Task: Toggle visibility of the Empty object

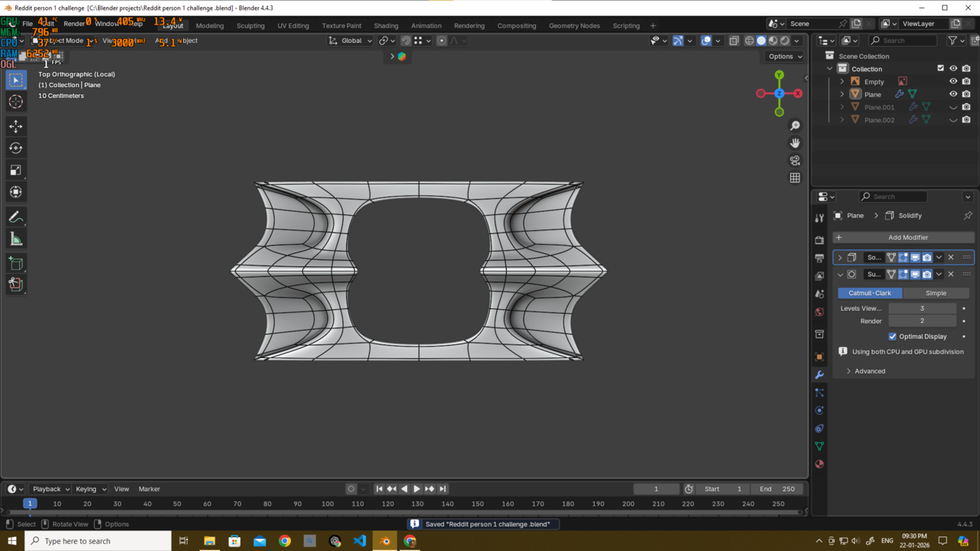Action: (x=953, y=81)
